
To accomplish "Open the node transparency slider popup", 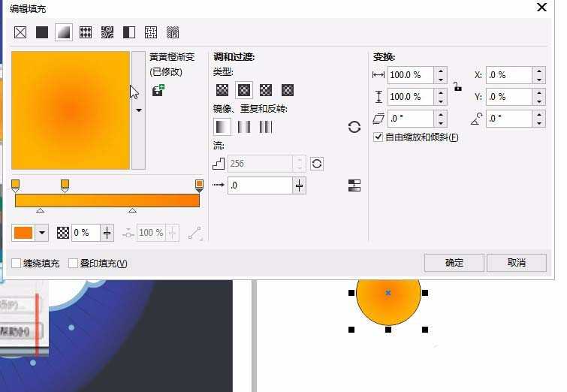I will click(107, 233).
